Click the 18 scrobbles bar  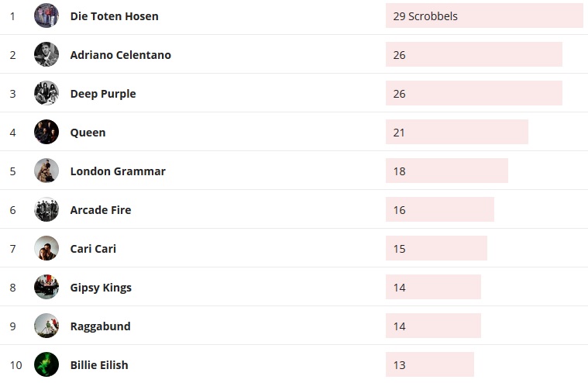(x=446, y=171)
